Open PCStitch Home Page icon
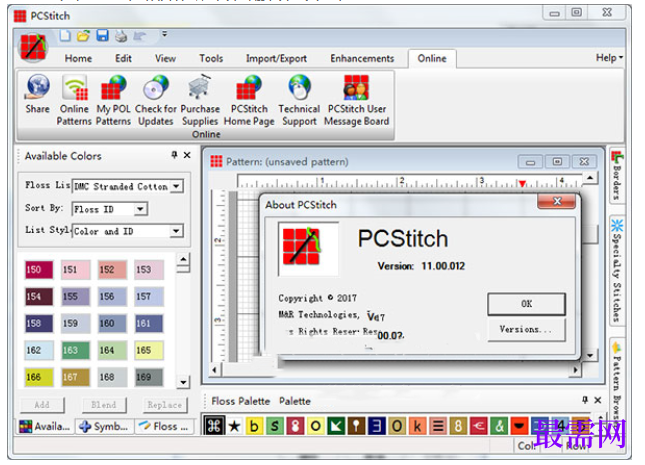 (x=249, y=87)
